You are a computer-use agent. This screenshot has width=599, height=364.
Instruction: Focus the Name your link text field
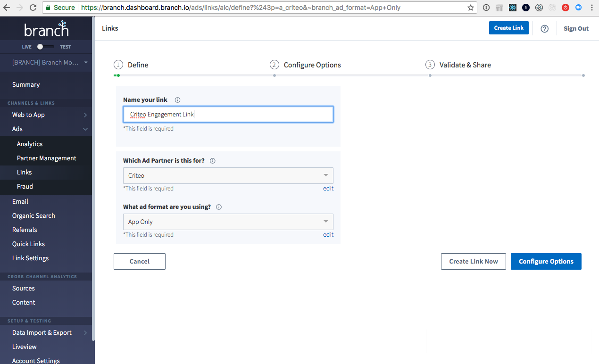pyautogui.click(x=228, y=115)
